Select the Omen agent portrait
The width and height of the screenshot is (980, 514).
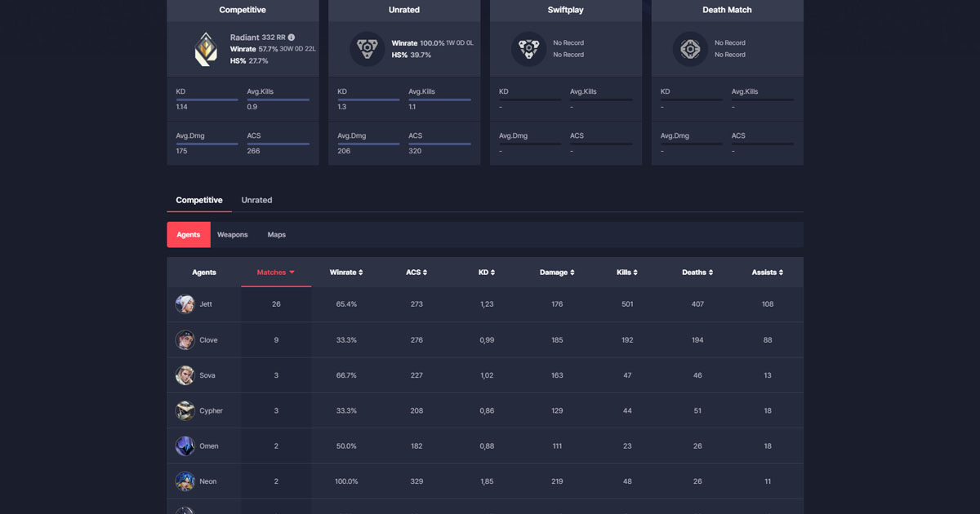pyautogui.click(x=185, y=445)
